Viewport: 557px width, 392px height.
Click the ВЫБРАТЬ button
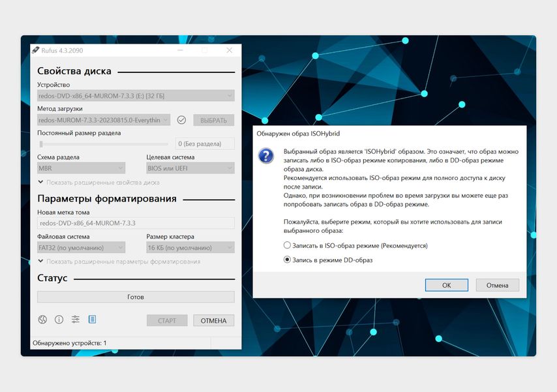tap(213, 120)
